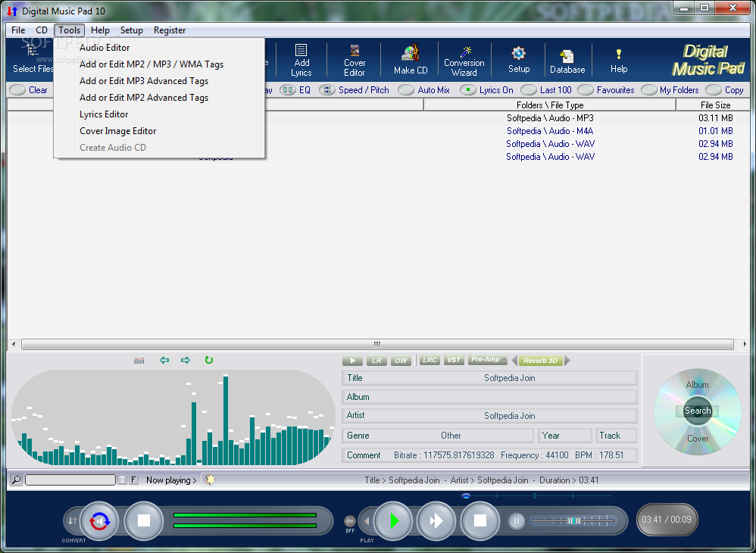Select the Softpedia \ Audio - M4A row

tap(550, 131)
